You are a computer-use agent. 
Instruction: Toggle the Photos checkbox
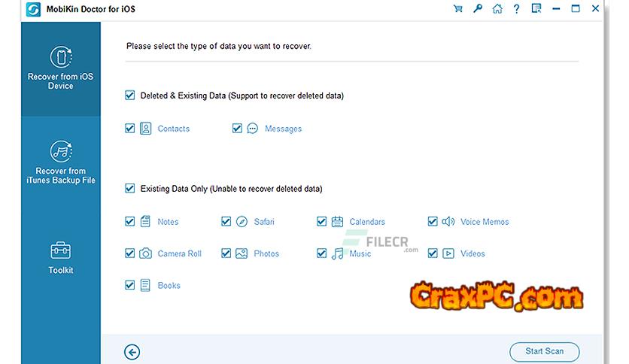click(x=226, y=253)
